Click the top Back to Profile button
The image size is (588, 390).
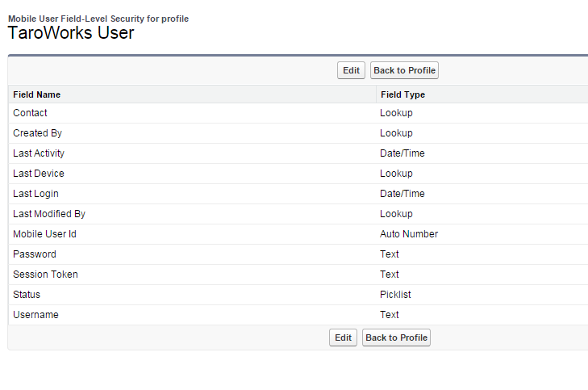click(404, 70)
